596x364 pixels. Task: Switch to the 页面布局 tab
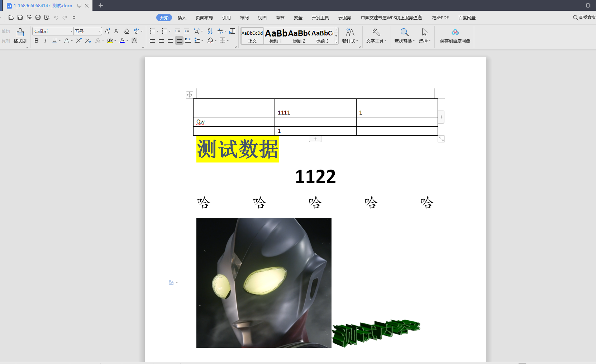pos(204,18)
